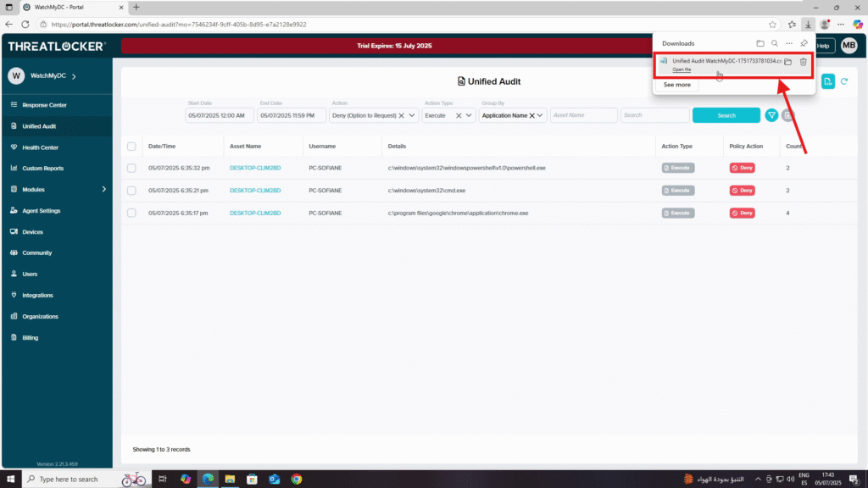Clear the Action filter value

tap(401, 115)
